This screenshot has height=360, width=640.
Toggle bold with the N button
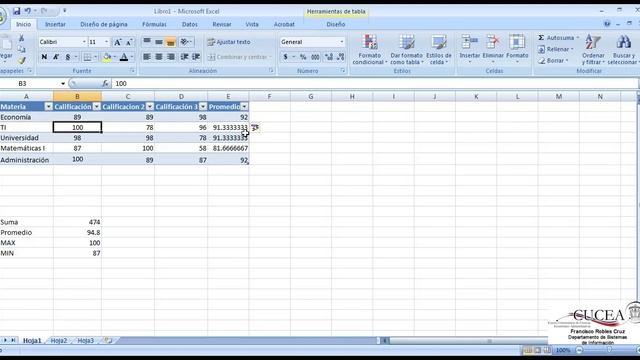44,57
